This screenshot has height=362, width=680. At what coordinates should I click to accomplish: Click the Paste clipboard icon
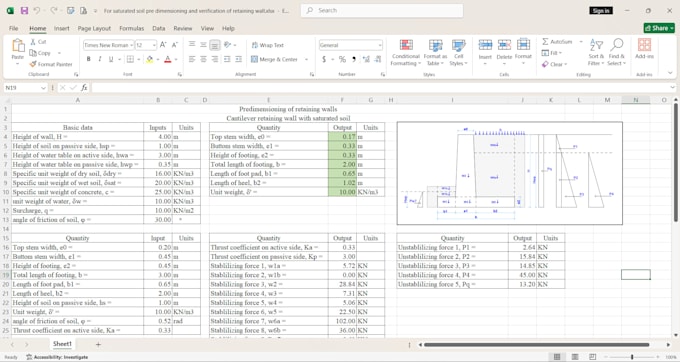(x=18, y=46)
